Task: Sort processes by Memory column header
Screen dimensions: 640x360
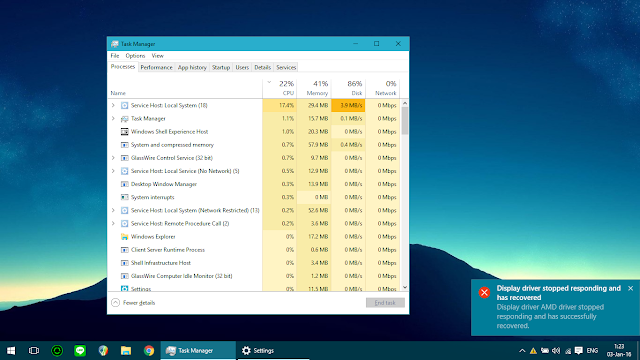Action: pyautogui.click(x=314, y=88)
